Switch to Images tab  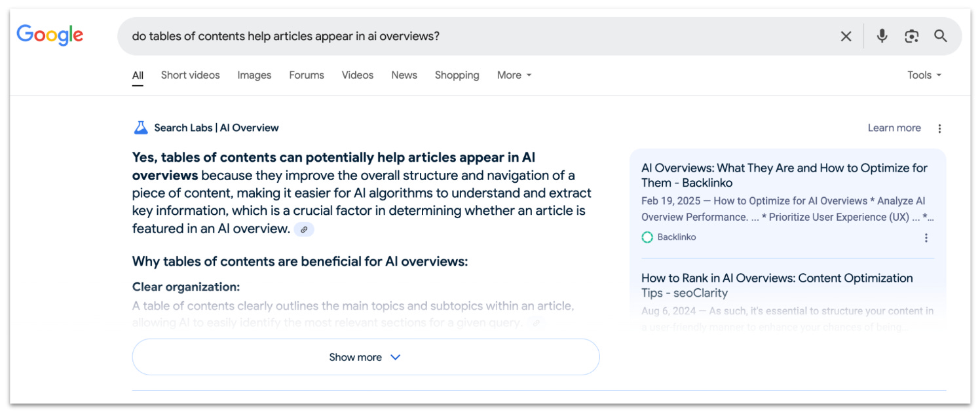254,75
